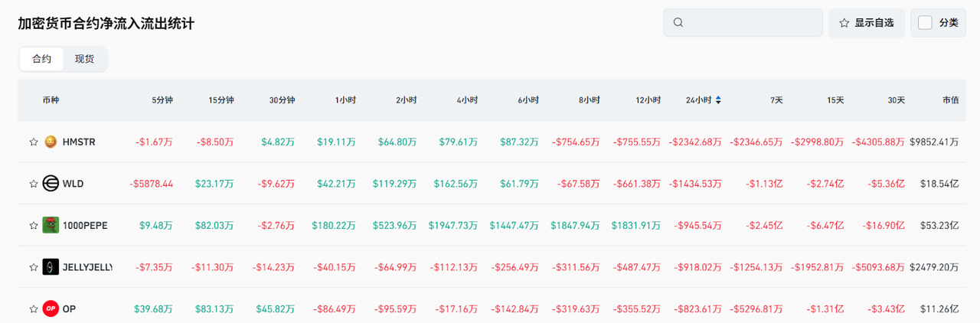Image resolution: width=980 pixels, height=323 pixels.
Task: Favorite HMSTR with its star icon
Action: (x=34, y=142)
